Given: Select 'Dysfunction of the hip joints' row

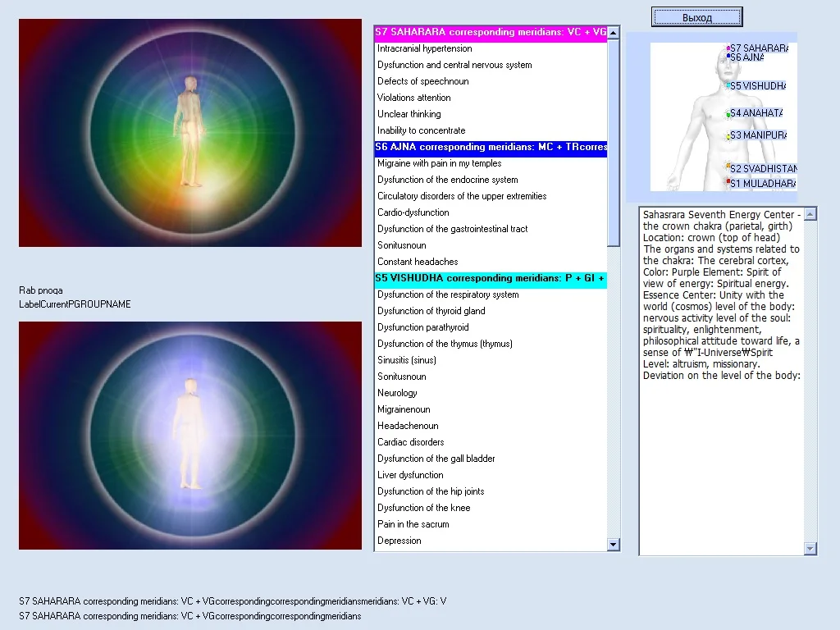Looking at the screenshot, I should click(x=491, y=491).
